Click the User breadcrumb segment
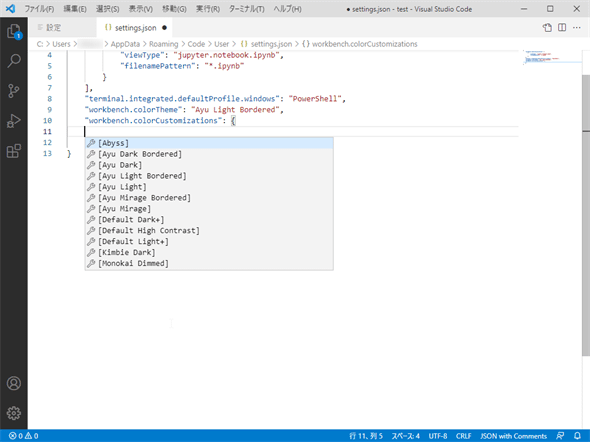Screen dimensions: 590x442 click(x=222, y=44)
